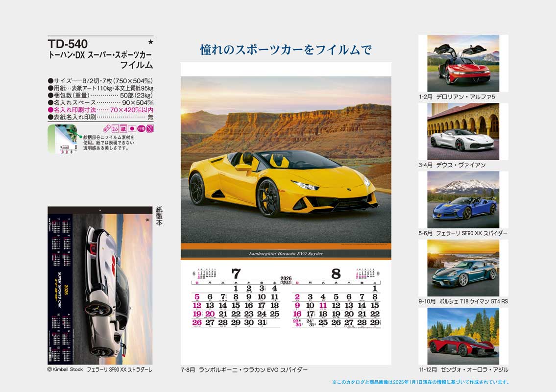Click the 梱包数(重量) 50部 spec line

(x=100, y=96)
